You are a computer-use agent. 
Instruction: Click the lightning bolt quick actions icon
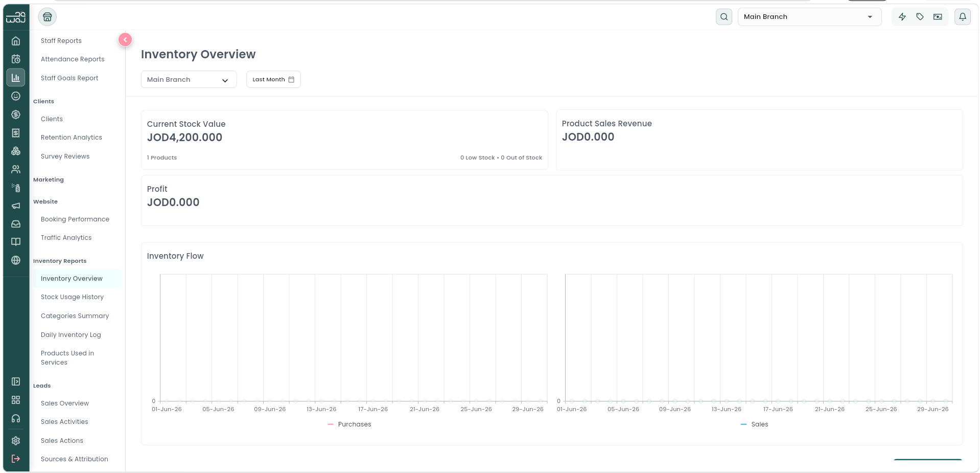coord(902,17)
